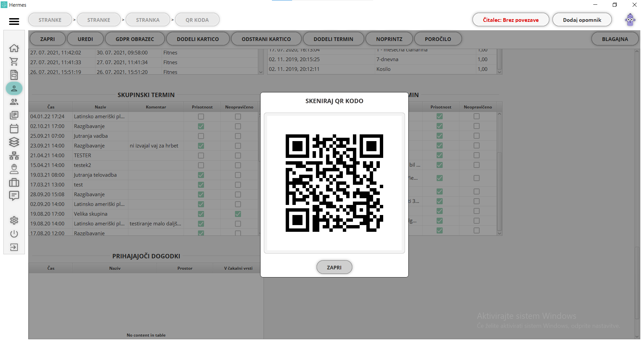Screen dimensions: 644x345
Task: Click right table scrollbar up arrow
Action: point(499,114)
